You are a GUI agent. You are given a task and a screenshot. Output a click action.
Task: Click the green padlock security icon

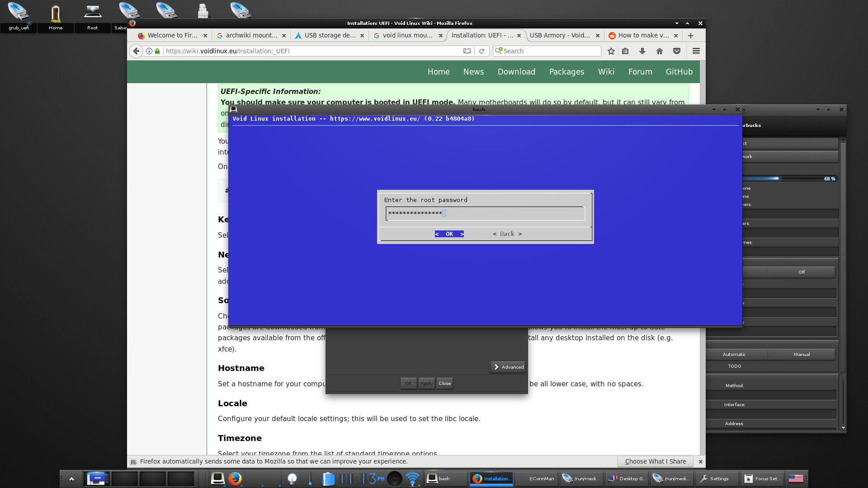(157, 51)
